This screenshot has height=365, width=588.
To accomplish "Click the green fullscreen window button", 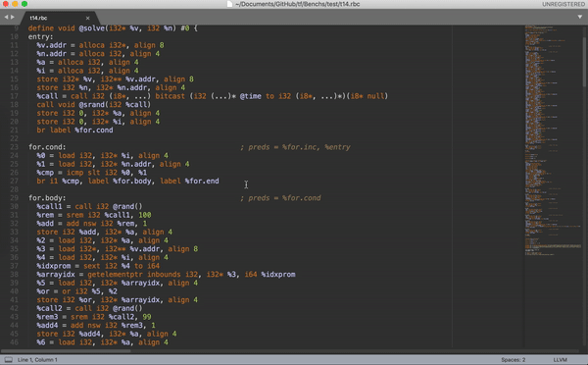I will (x=24, y=4).
